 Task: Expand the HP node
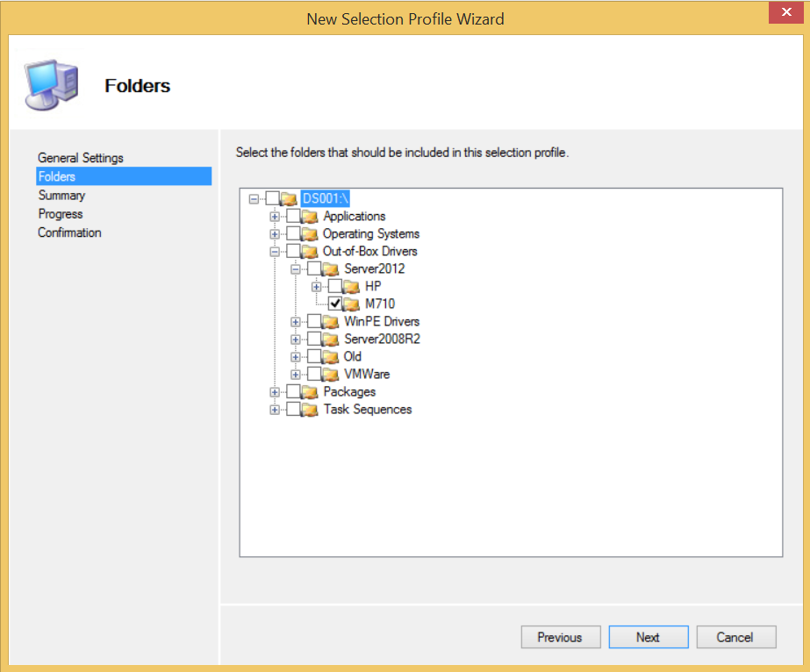click(316, 287)
